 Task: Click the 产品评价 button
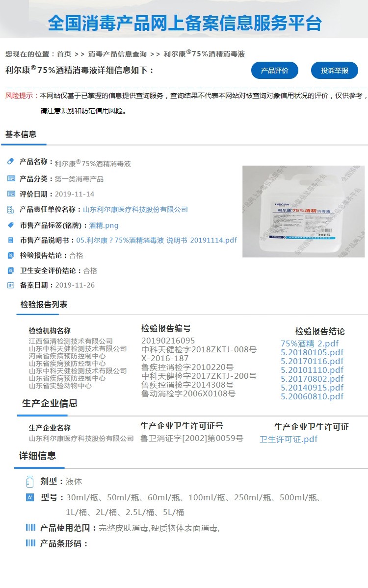click(275, 71)
